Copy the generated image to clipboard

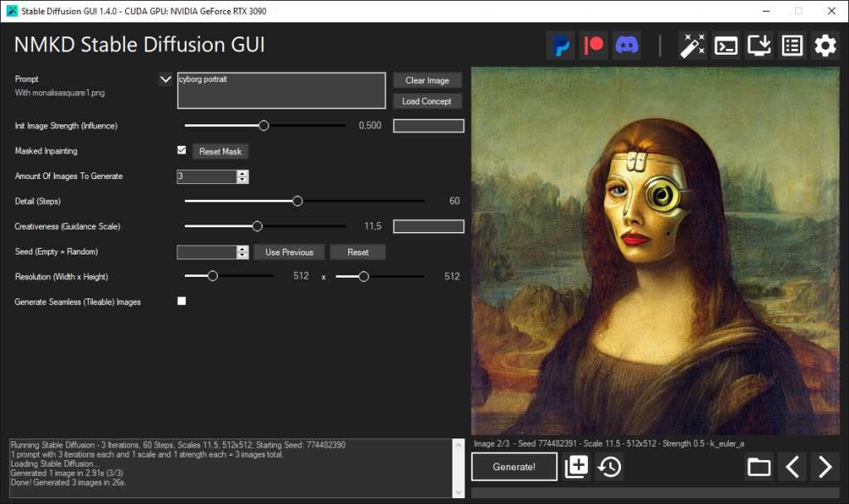click(x=576, y=467)
